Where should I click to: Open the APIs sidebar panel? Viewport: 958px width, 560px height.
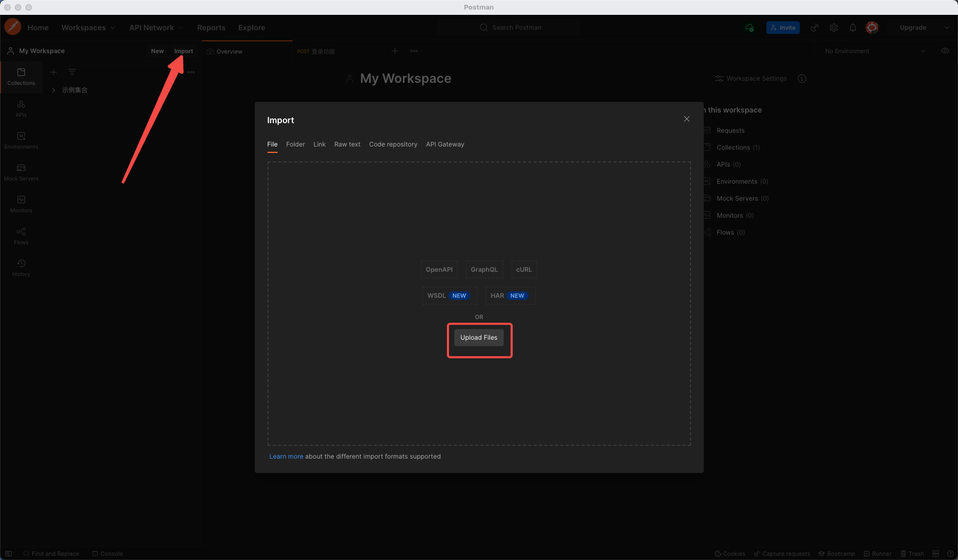(x=21, y=109)
